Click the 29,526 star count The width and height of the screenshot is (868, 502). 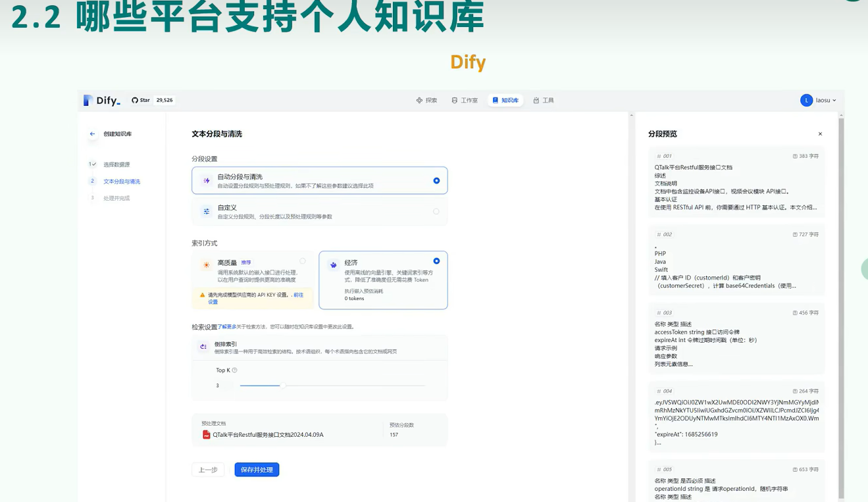pyautogui.click(x=165, y=100)
